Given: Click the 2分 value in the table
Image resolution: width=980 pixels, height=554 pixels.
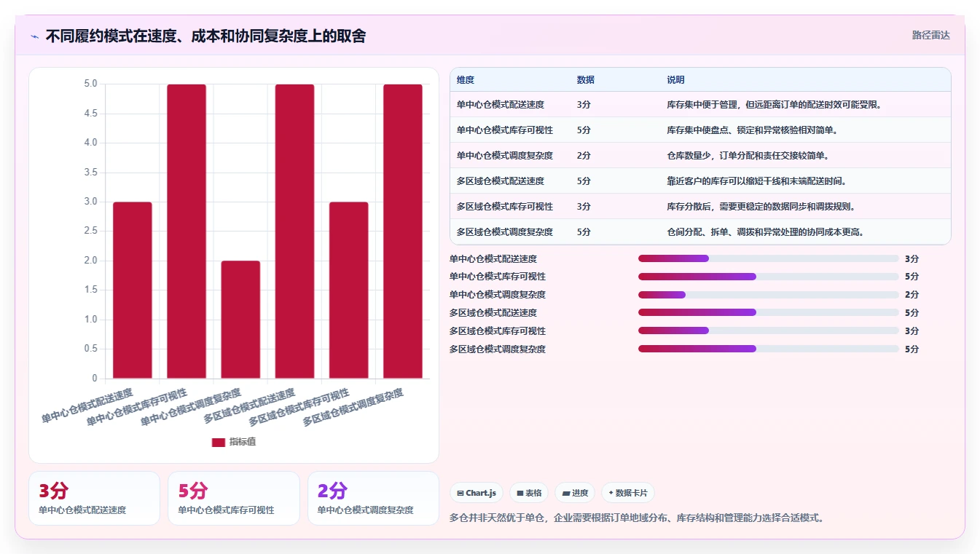Looking at the screenshot, I should [584, 156].
